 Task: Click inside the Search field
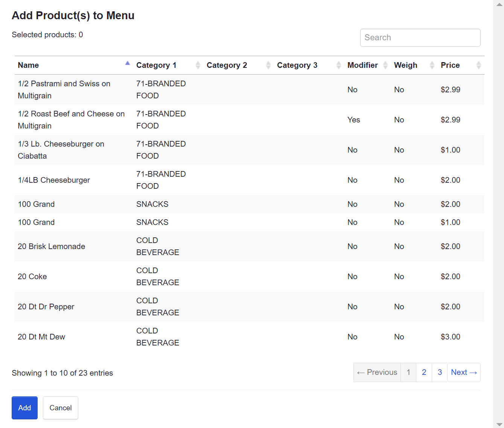pos(420,38)
